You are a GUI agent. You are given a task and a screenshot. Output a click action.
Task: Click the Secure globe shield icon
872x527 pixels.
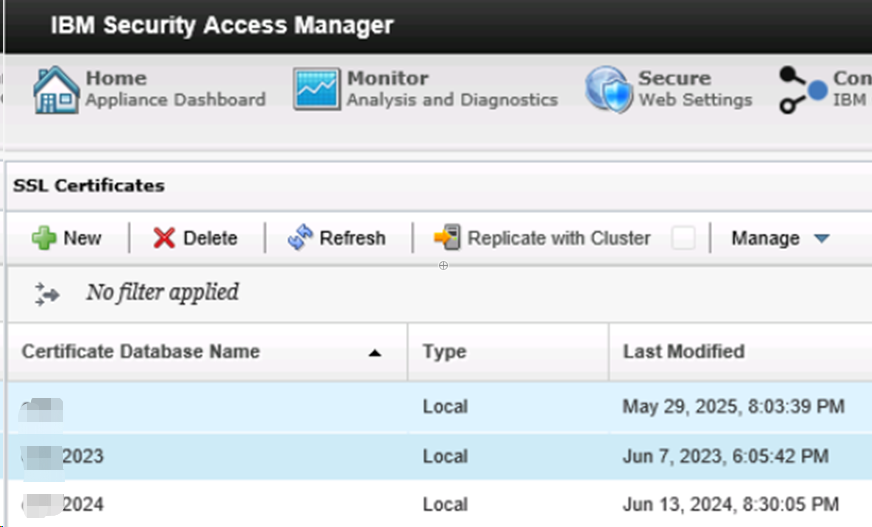coord(609,90)
